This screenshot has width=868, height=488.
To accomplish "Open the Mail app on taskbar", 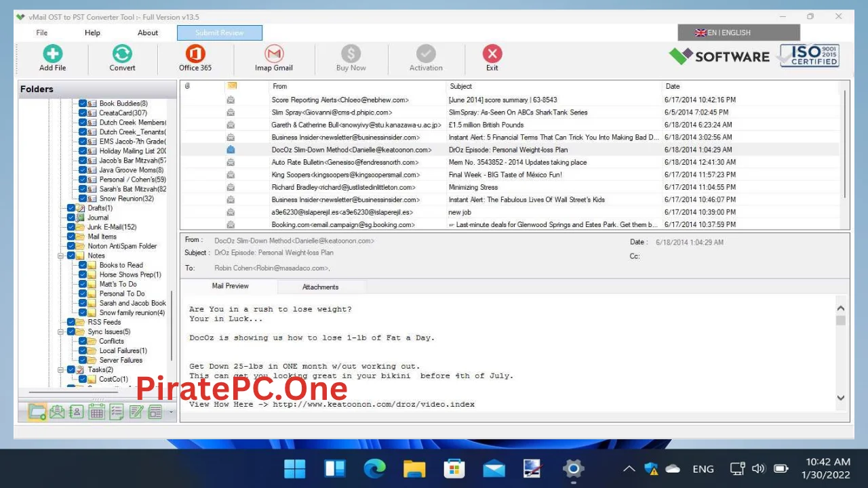I will point(494,468).
